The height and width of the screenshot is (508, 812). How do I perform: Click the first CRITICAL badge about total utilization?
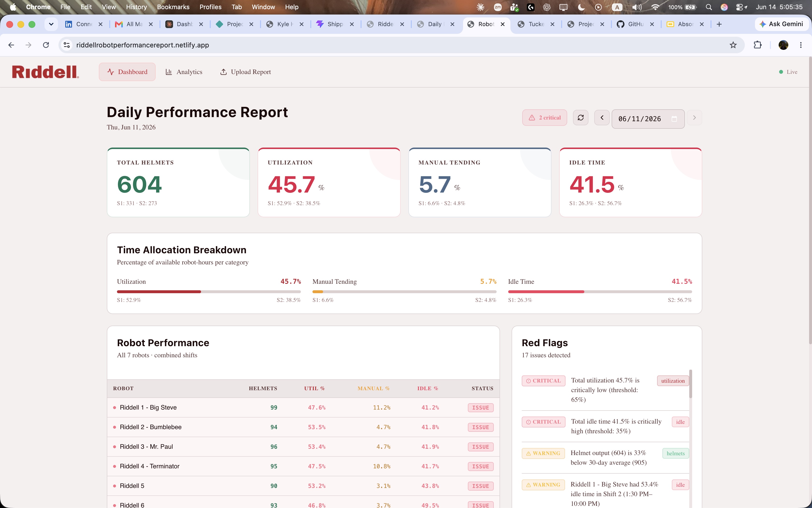(x=544, y=381)
